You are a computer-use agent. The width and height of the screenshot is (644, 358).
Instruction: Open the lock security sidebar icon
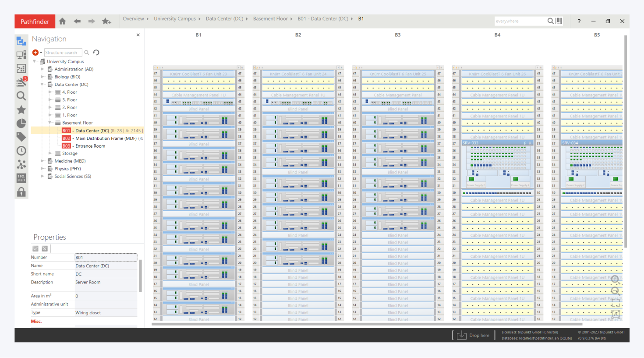[x=21, y=192]
